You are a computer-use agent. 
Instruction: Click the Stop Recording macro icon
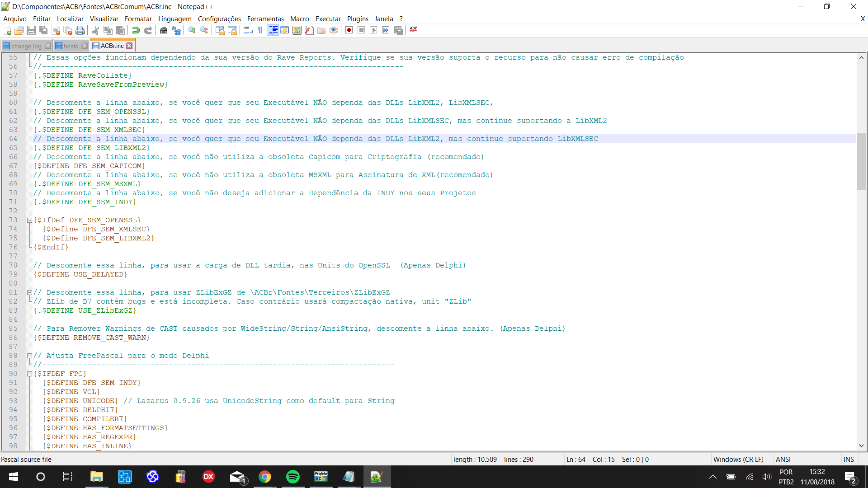361,30
